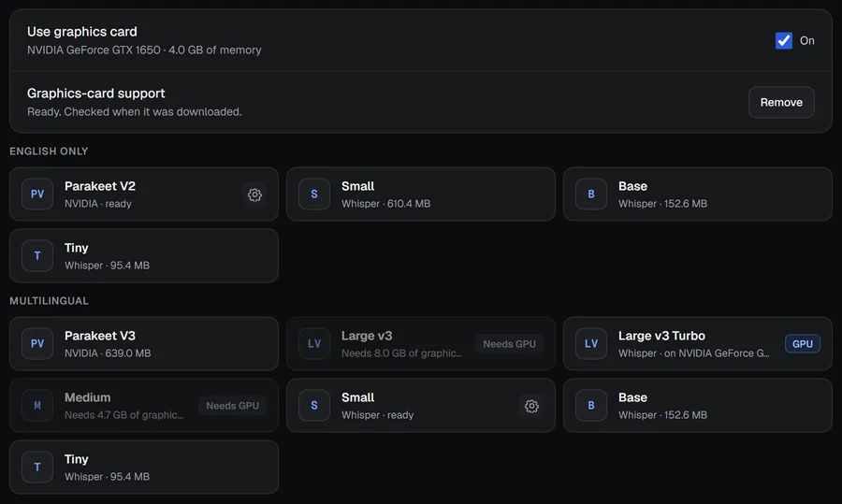Click the T icon of multilingual Tiny
This screenshot has height=504, width=842.
tap(37, 467)
